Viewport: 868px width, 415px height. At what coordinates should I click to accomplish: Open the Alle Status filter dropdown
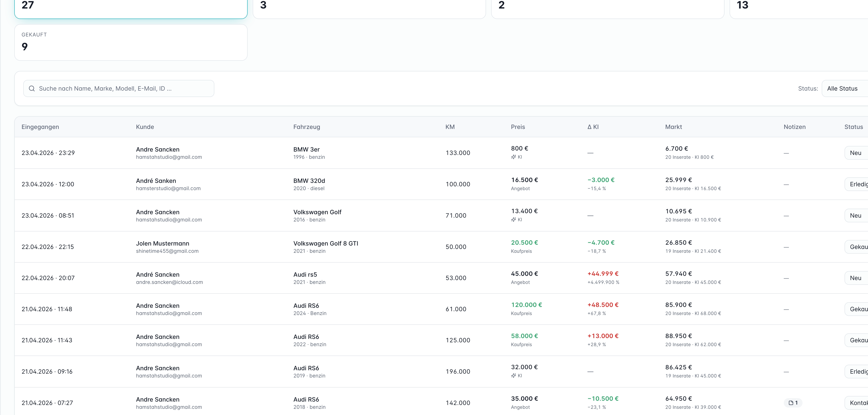845,89
